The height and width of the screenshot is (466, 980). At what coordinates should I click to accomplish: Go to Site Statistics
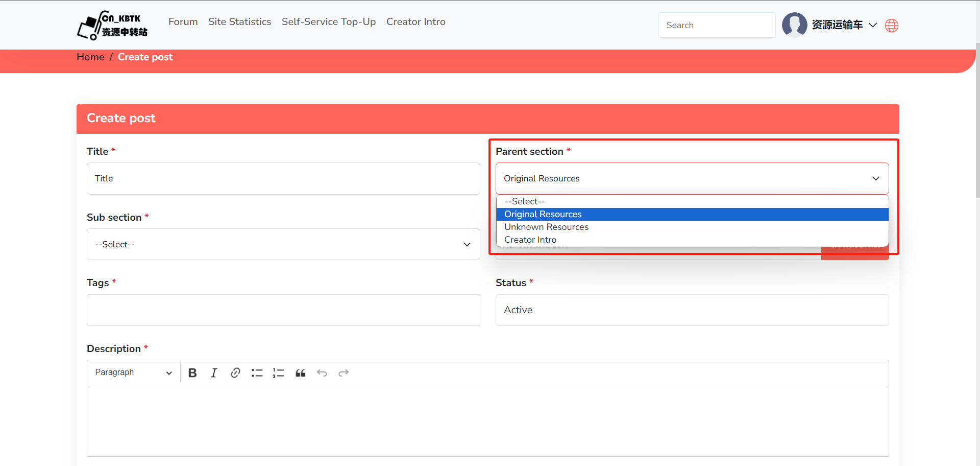pyautogui.click(x=239, y=22)
